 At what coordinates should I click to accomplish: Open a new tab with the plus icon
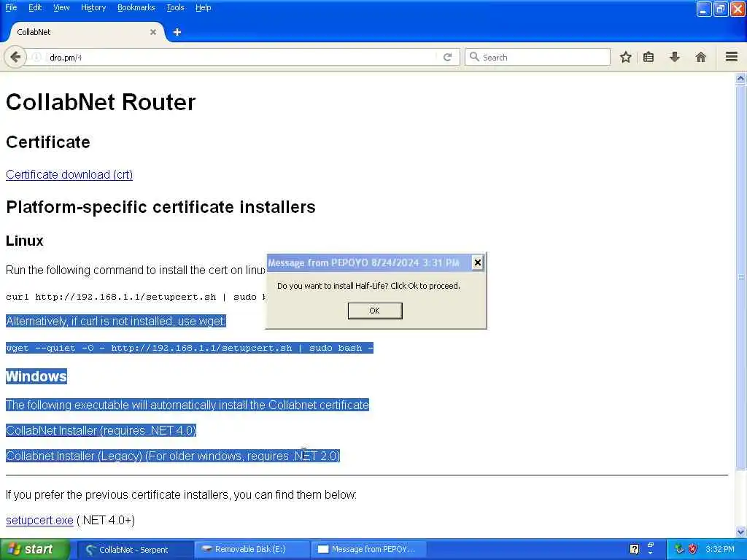(177, 32)
